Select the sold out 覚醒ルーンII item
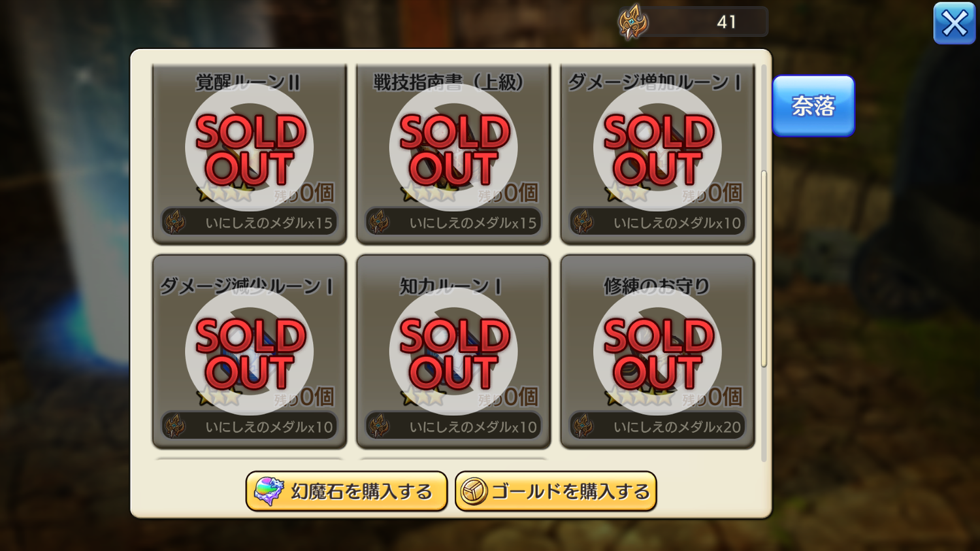This screenshot has width=980, height=551. point(250,154)
